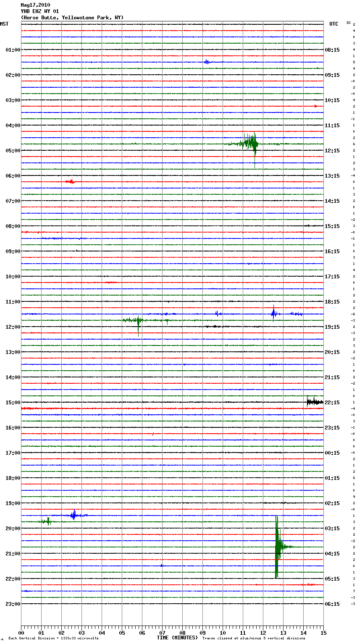Image resolution: width=357 pixels, height=644 pixels.
Task: Click the TIME (MINUTES) axis title
Action: point(177,638)
